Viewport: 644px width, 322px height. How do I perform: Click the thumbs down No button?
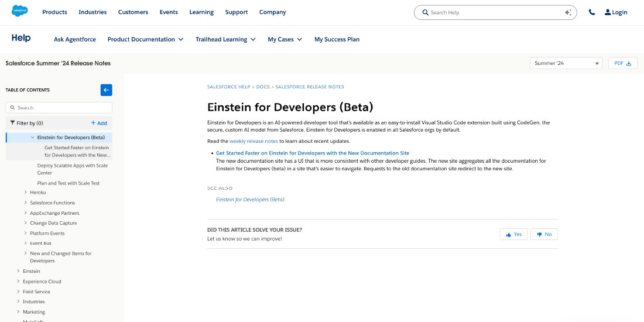tap(544, 234)
